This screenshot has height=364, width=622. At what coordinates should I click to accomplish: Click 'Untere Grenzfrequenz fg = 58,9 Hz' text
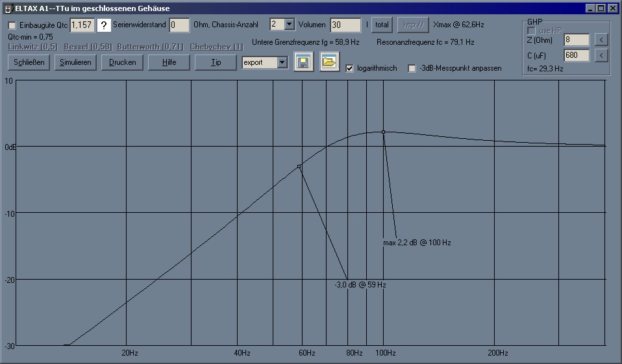(x=306, y=42)
